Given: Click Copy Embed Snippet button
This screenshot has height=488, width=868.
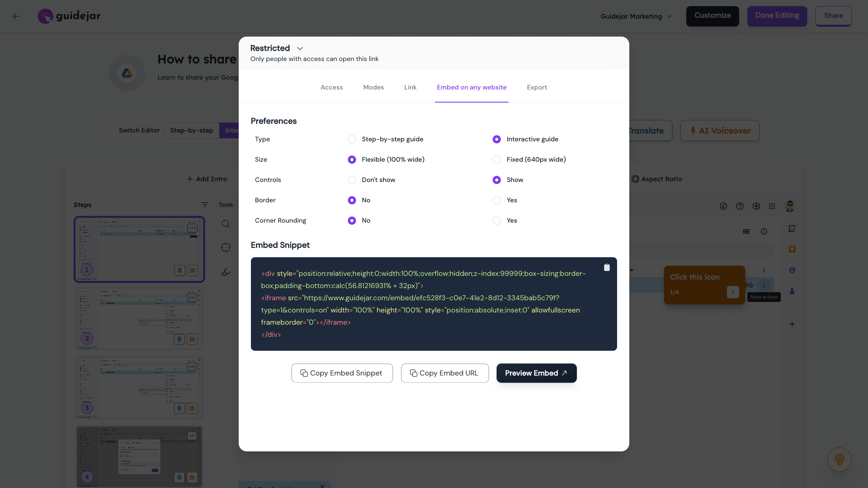Looking at the screenshot, I should [342, 373].
